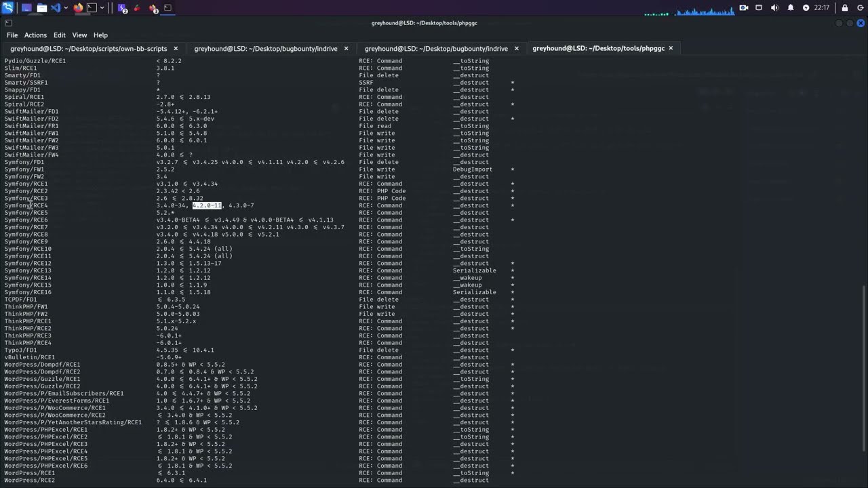Click version text 5.0.0-5.0.03
Screen dimensions: 868x488
tap(178, 314)
